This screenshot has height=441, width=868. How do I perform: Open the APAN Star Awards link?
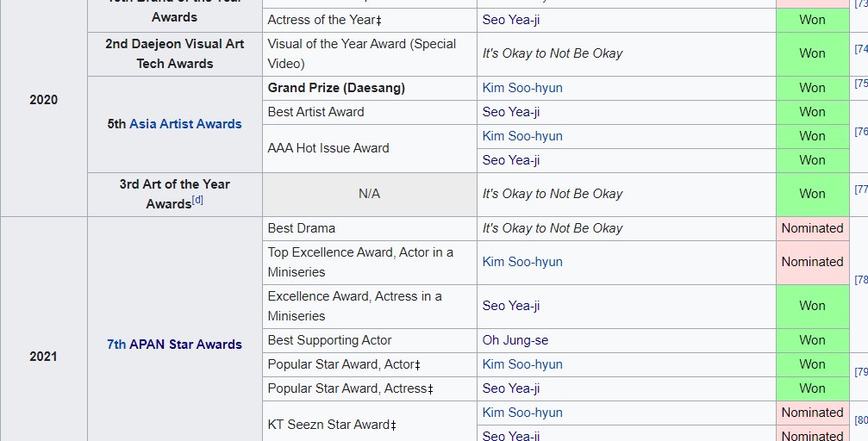pos(185,345)
